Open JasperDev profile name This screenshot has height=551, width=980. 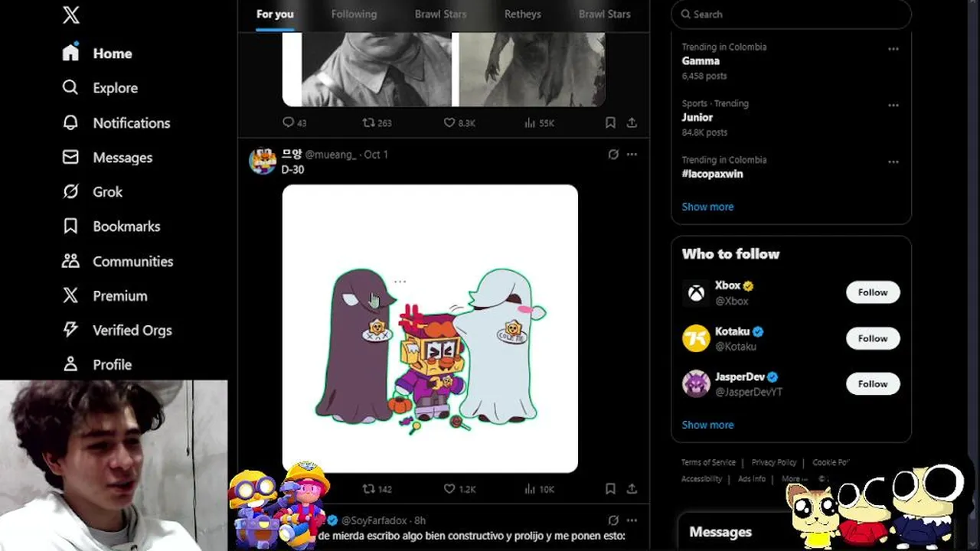(x=740, y=377)
